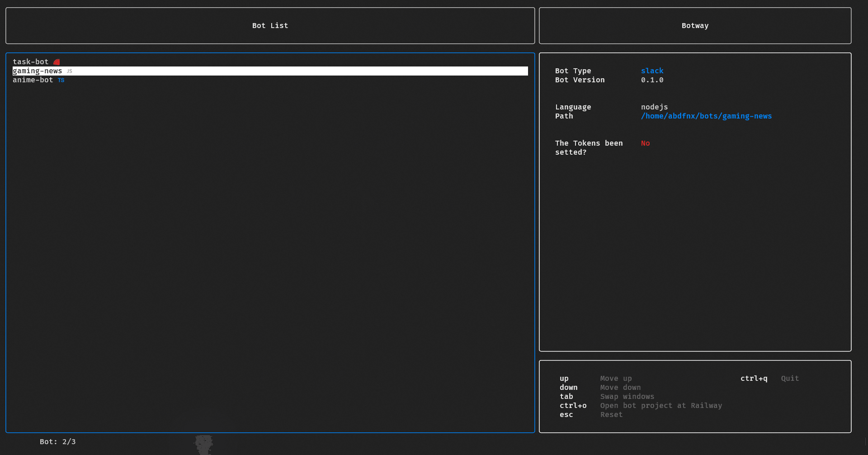Click the tab Swap windows hint
This screenshot has height=455, width=868.
coord(606,397)
